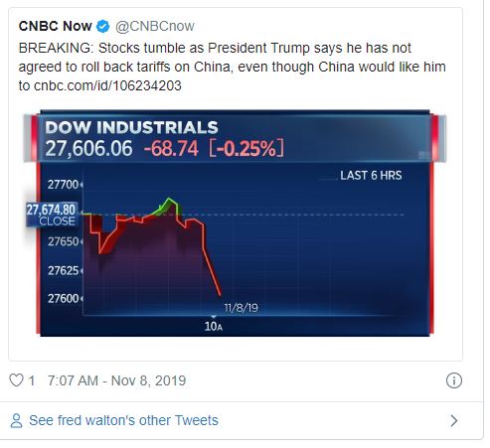Screen dimensions: 490x448
Task: Click the 7:07 AM - Nov 8, 2019 timestamp
Action: point(116,380)
